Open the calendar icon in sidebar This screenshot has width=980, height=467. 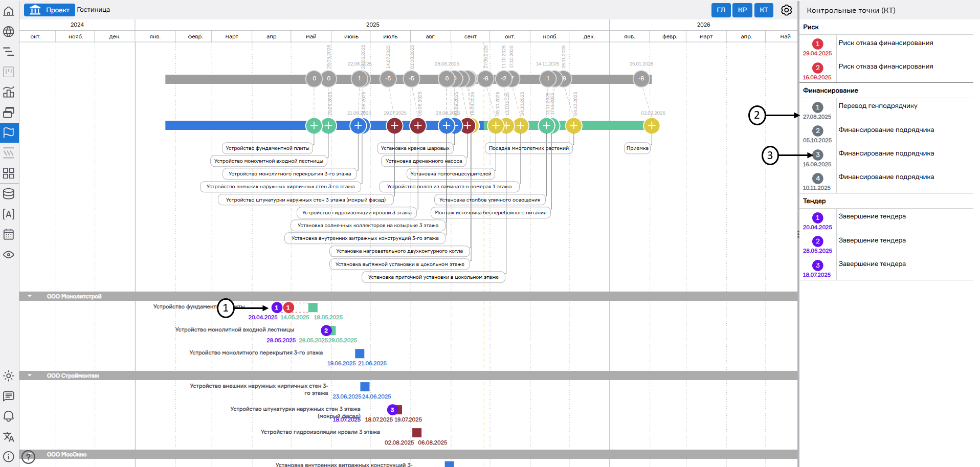tap(9, 234)
